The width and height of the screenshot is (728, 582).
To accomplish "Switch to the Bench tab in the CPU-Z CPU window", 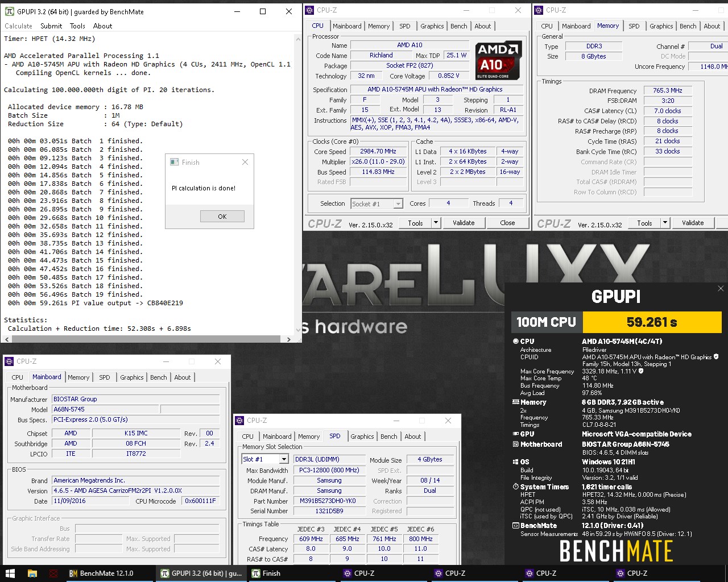I will (x=459, y=26).
